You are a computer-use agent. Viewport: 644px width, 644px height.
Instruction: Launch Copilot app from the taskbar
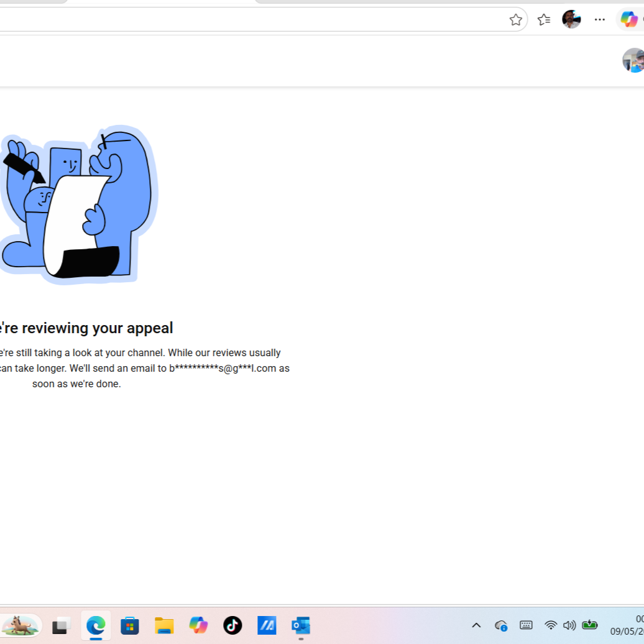point(198,625)
